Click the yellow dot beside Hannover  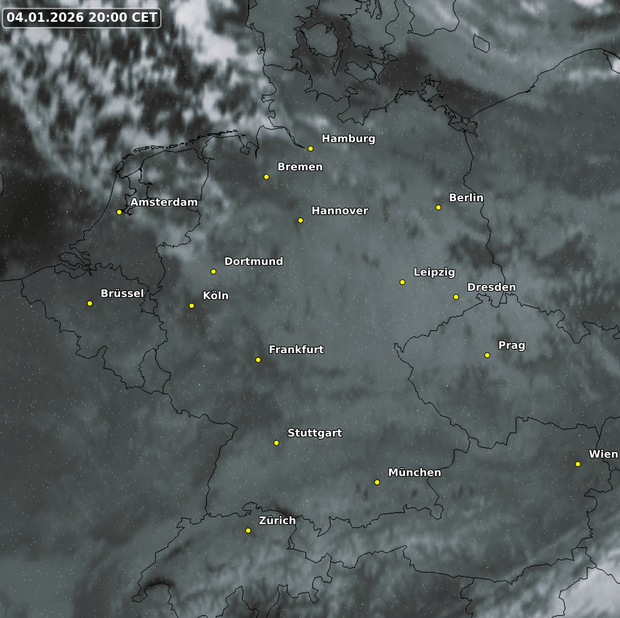point(300,220)
